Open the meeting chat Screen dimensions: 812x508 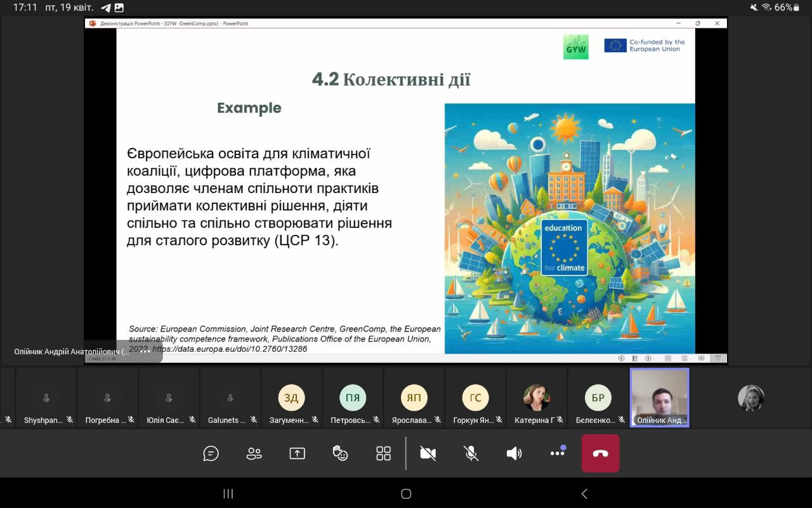[x=211, y=453]
